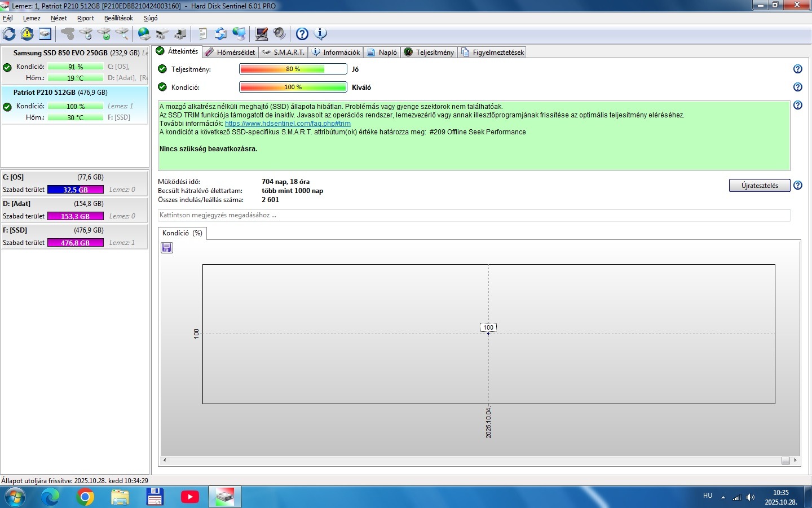Click the blue arrows send report icon
This screenshot has height=508, width=812.
tap(221, 34)
